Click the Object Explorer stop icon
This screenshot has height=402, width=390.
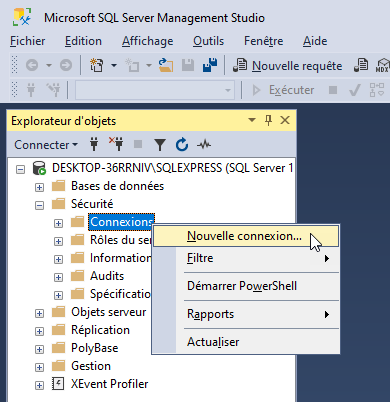click(138, 144)
